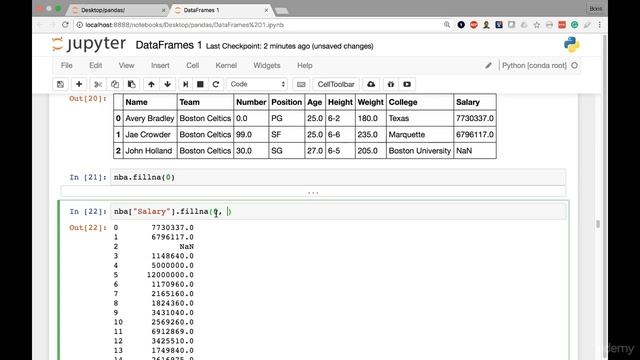Click the green circular extension icon
The image size is (640, 360).
574,25
